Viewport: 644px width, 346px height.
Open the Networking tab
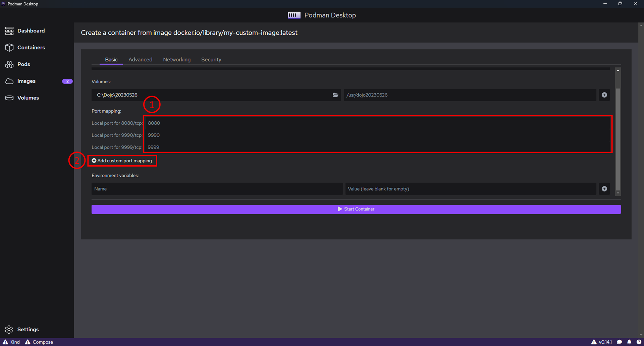[x=177, y=60]
